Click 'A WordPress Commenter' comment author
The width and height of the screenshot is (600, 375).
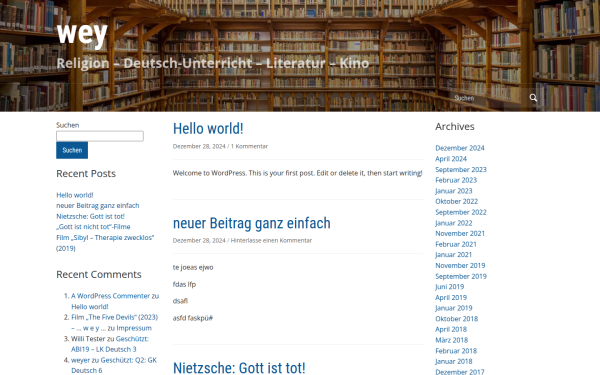tap(111, 296)
